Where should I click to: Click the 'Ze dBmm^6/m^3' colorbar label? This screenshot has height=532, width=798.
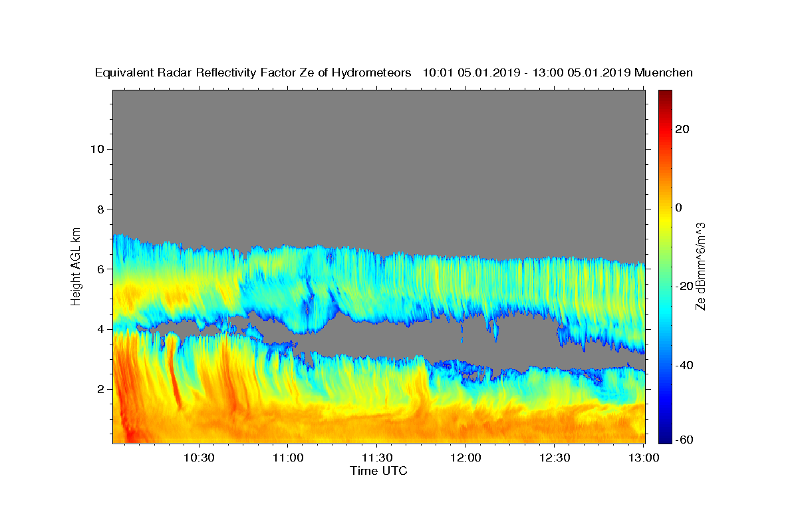[x=700, y=266]
